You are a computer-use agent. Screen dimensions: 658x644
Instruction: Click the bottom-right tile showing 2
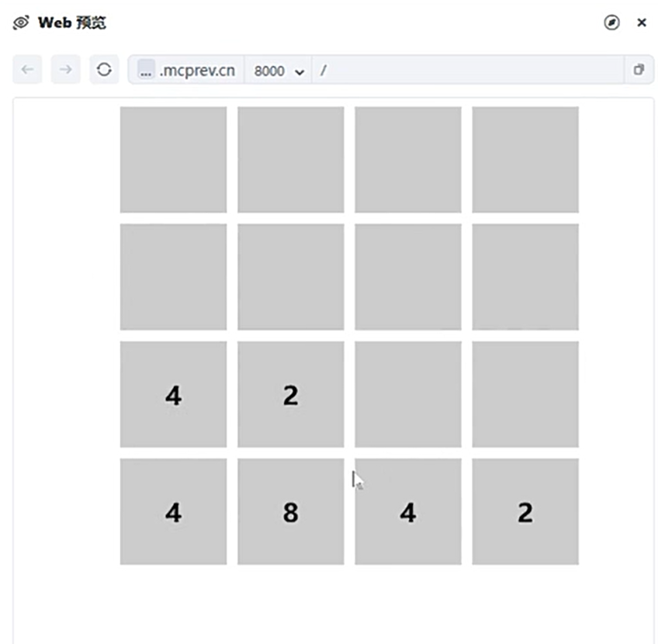tap(525, 511)
